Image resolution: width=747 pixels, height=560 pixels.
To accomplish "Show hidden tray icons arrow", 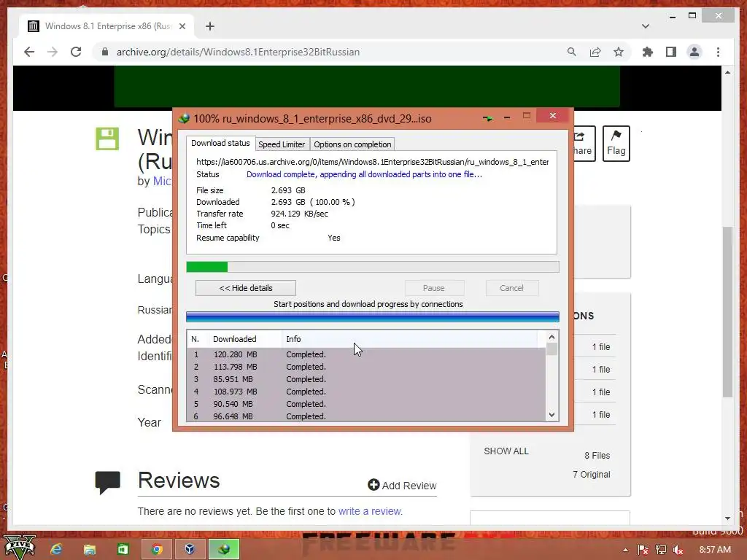I will (625, 550).
